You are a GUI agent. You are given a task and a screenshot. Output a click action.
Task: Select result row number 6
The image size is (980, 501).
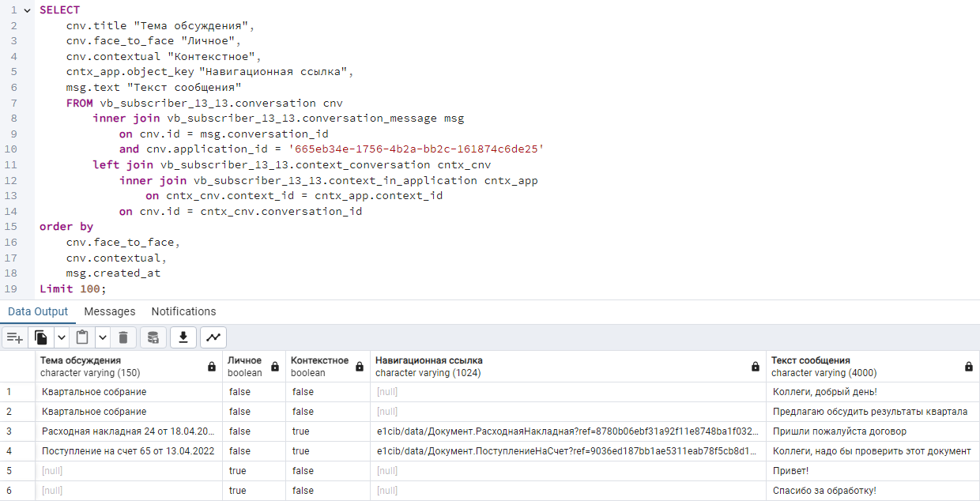[x=17, y=491]
